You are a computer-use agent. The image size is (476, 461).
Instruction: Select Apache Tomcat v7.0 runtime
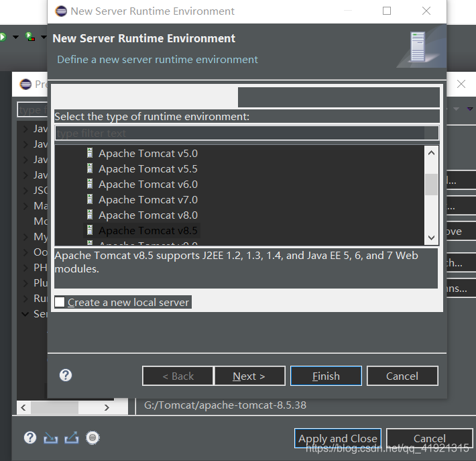(148, 200)
